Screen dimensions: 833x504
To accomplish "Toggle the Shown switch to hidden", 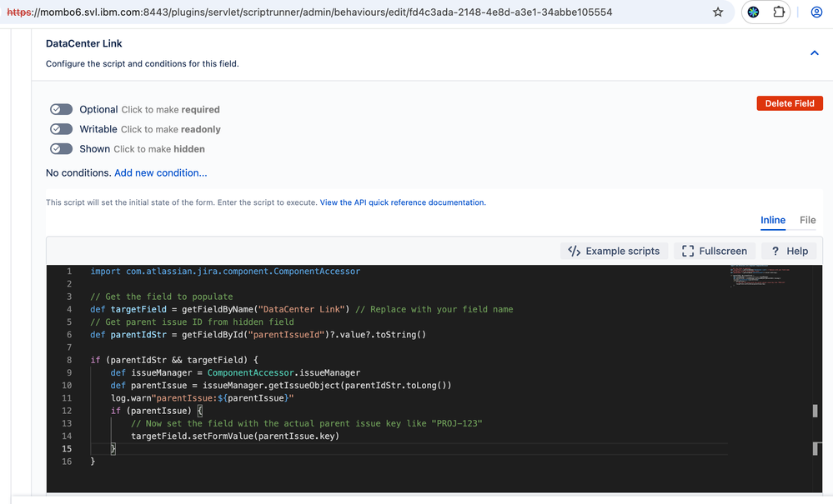I will tap(61, 148).
